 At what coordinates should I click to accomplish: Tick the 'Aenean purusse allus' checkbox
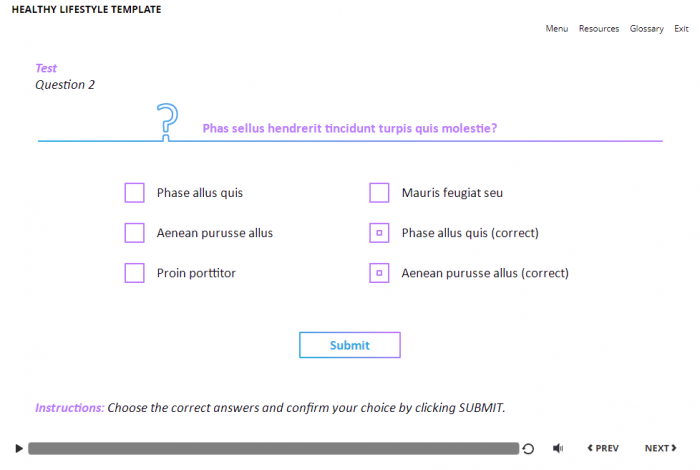tap(135, 233)
